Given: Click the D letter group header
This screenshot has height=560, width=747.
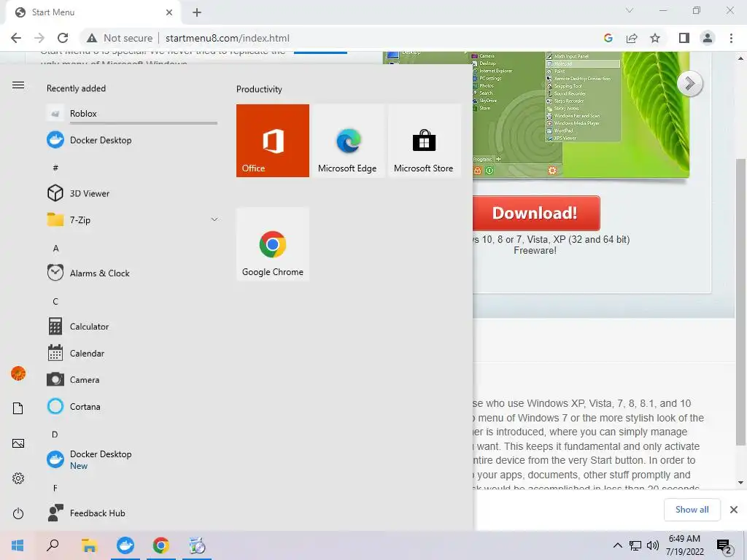Looking at the screenshot, I should click(55, 435).
